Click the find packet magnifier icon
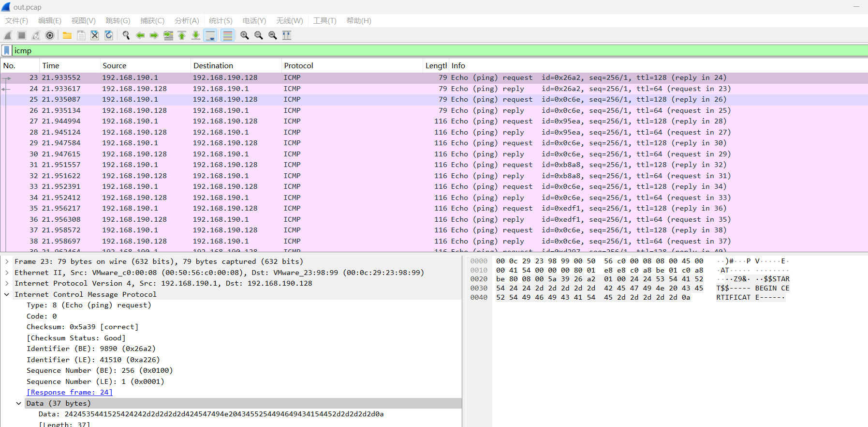The width and height of the screenshot is (868, 427). click(x=126, y=35)
